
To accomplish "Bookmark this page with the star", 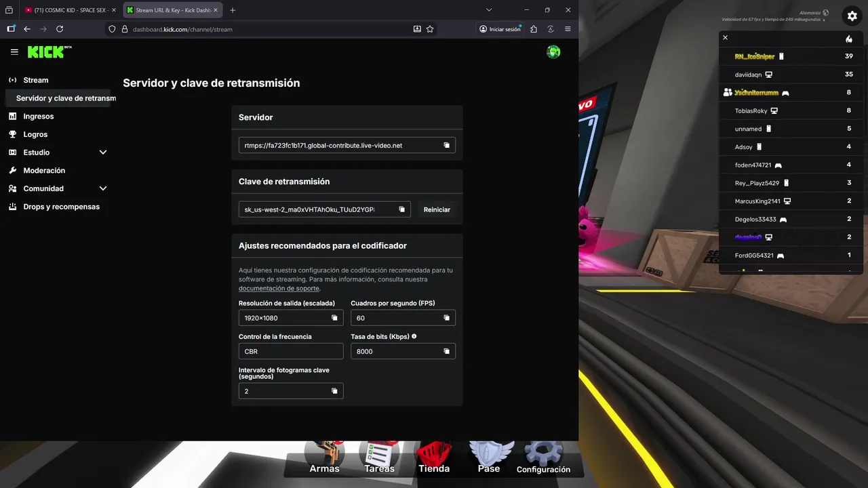I will coord(430,29).
